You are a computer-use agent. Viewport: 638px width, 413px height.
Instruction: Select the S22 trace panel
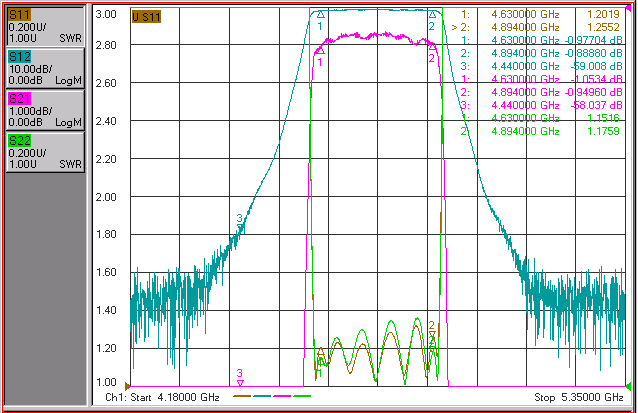pos(45,152)
